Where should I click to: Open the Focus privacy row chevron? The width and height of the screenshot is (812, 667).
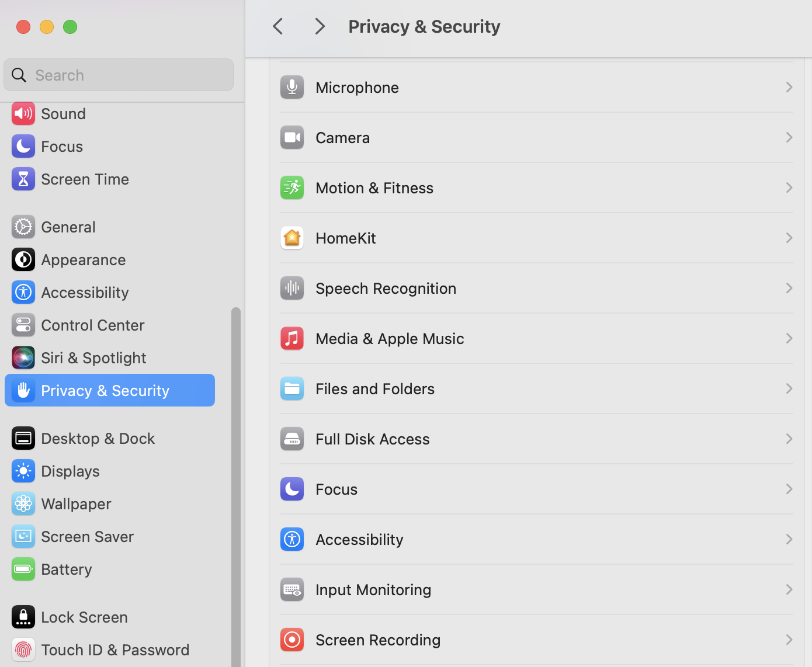(x=789, y=489)
